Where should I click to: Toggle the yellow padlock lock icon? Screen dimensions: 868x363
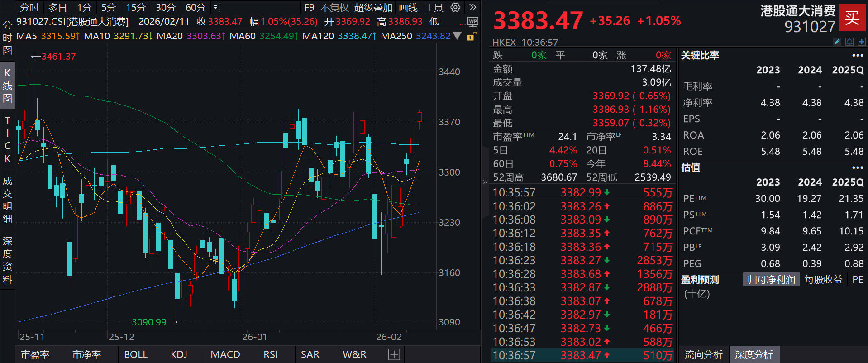(x=471, y=36)
